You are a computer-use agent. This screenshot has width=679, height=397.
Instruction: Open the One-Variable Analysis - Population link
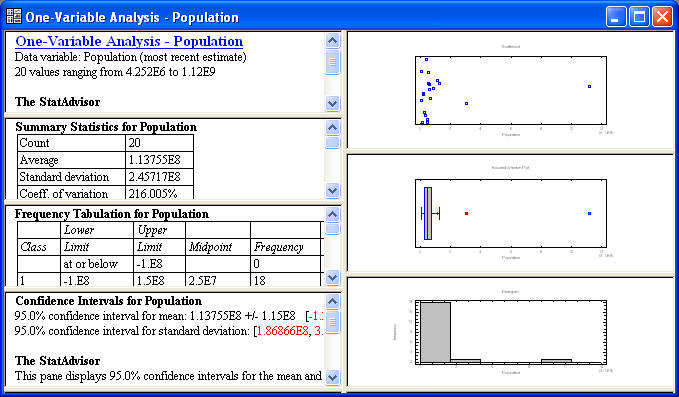(x=129, y=41)
